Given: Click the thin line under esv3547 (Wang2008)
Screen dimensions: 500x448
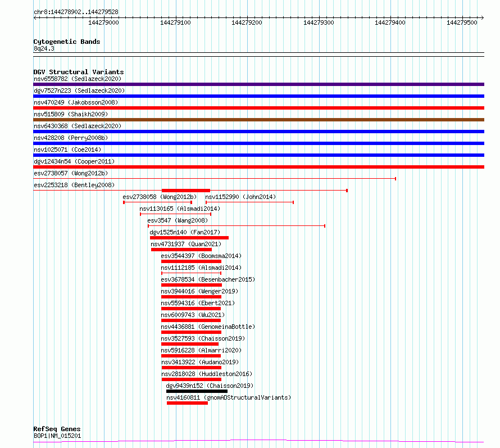Looking at the screenshot, I should coord(237,226).
